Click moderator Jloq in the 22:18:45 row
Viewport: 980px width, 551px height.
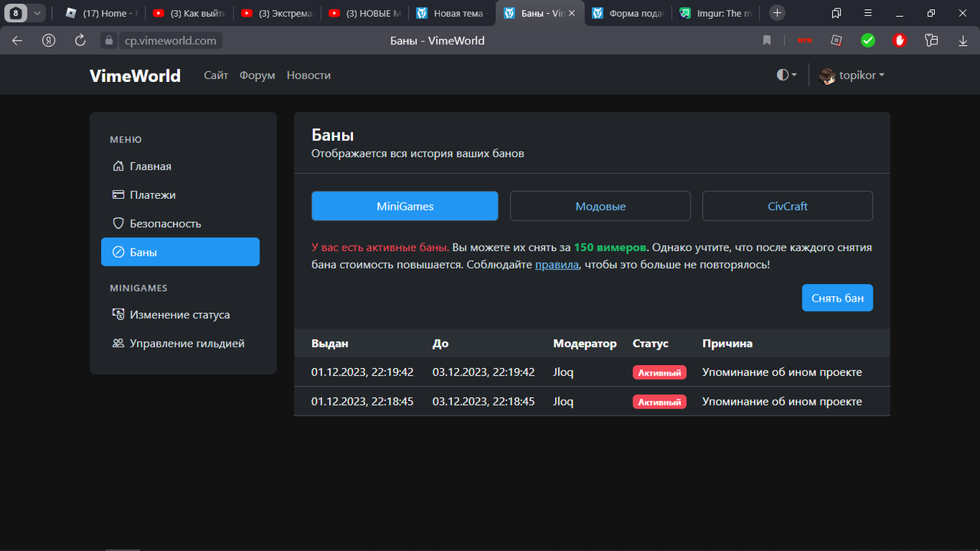[563, 401]
